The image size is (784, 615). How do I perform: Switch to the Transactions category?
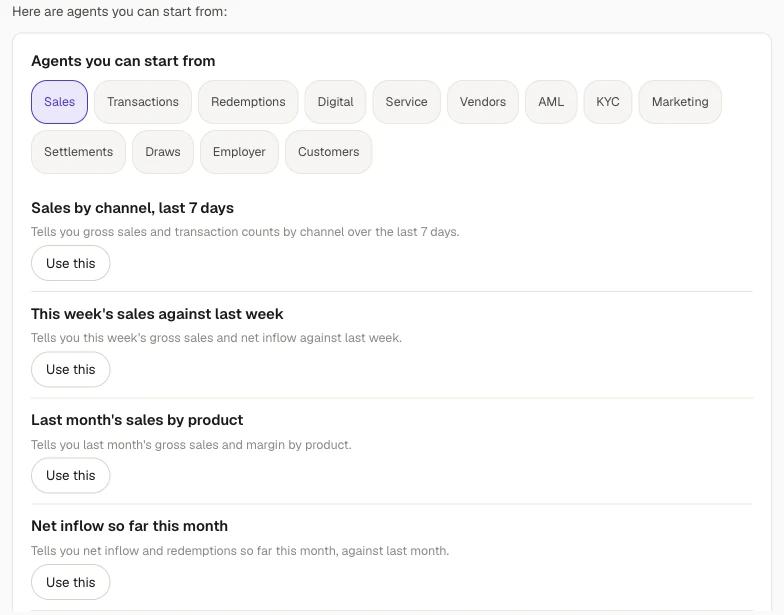(x=143, y=102)
